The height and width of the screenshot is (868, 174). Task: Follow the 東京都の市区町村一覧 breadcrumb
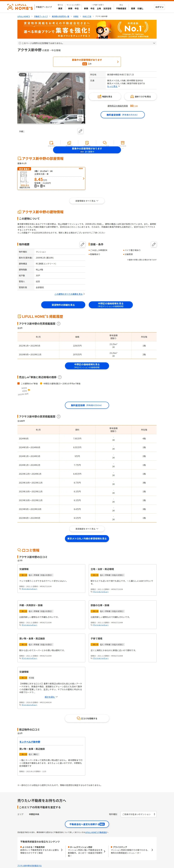pos(60,16)
